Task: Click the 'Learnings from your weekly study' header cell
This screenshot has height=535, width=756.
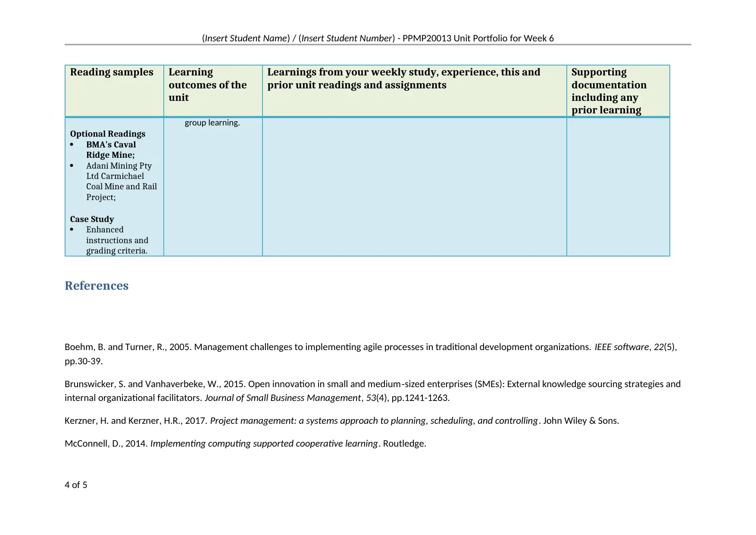Action: 414,91
